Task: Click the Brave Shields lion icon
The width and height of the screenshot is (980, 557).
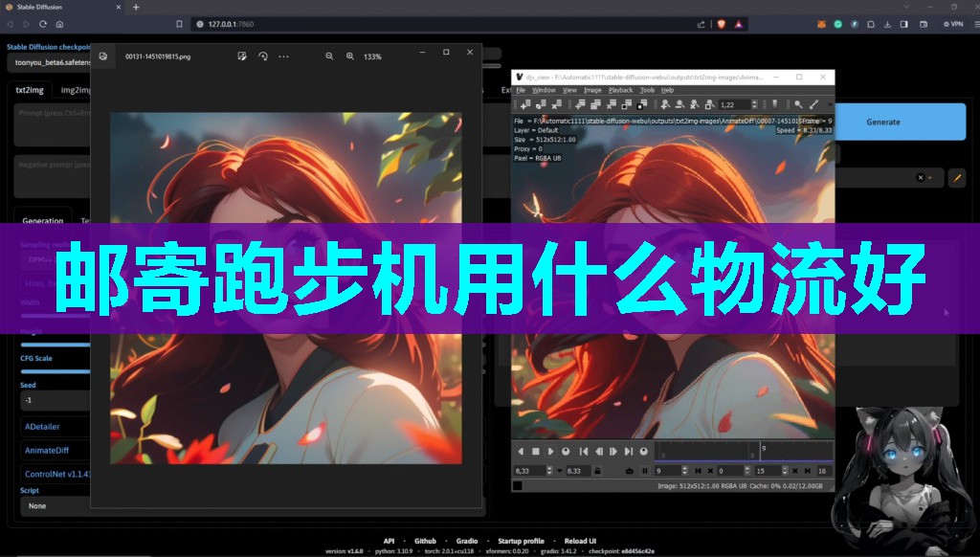Action: point(721,24)
